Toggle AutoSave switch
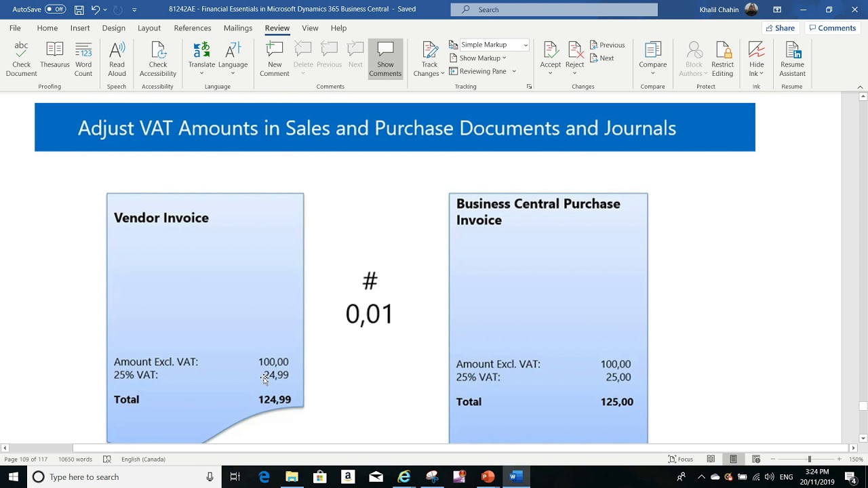The image size is (868, 488). point(55,9)
